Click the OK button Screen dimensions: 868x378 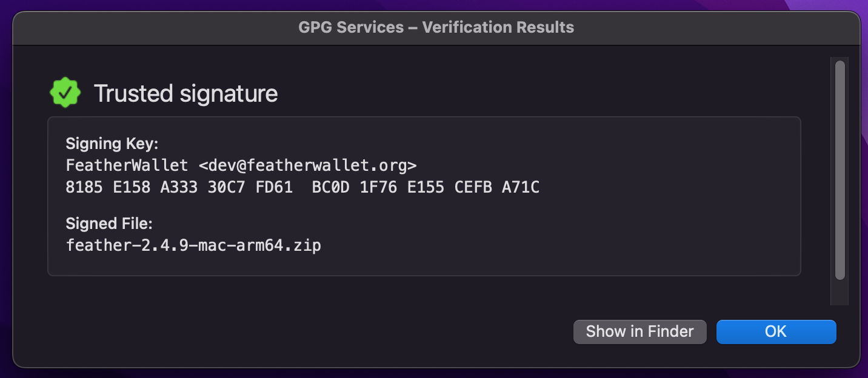pos(776,331)
